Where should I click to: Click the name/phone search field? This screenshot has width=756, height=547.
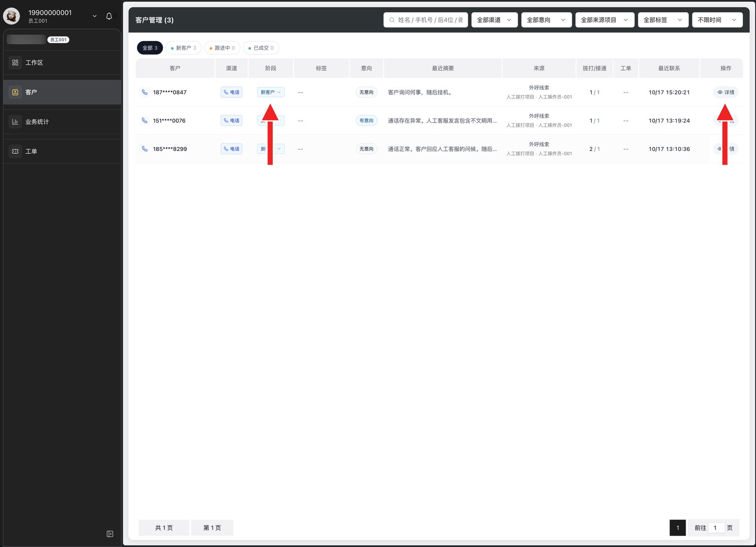(426, 20)
